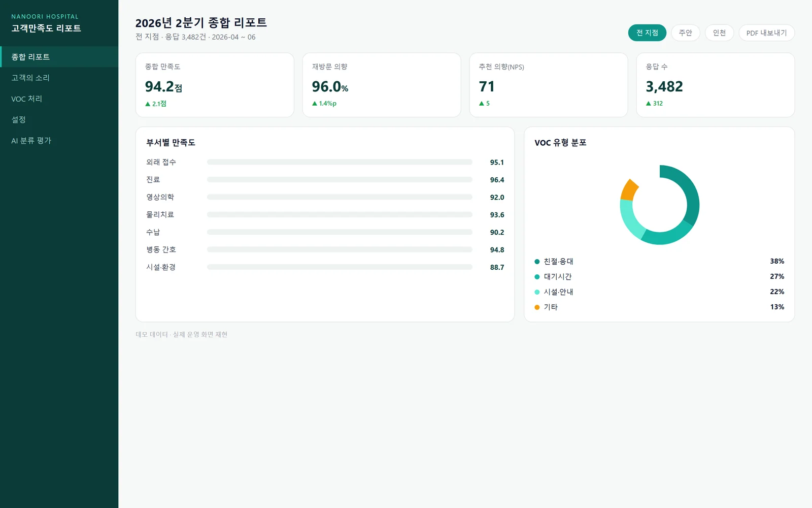
Task: Click the 2026년 2분기 종합 리포트 heading
Action: click(201, 23)
